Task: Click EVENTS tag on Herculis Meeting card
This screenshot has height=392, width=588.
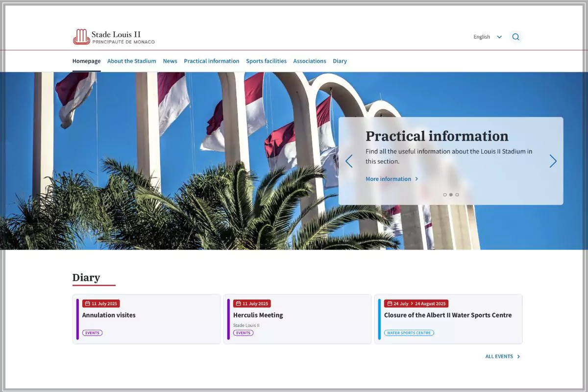Action: (243, 333)
